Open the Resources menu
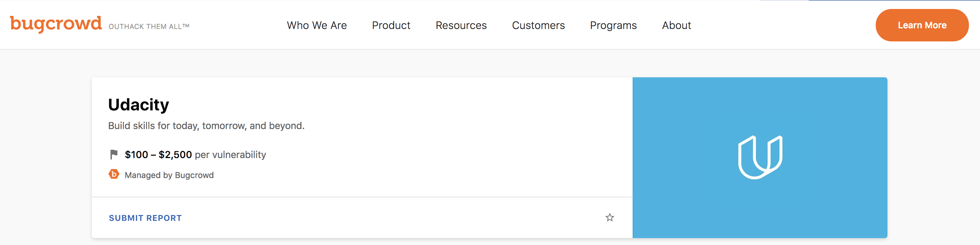 click(x=461, y=26)
